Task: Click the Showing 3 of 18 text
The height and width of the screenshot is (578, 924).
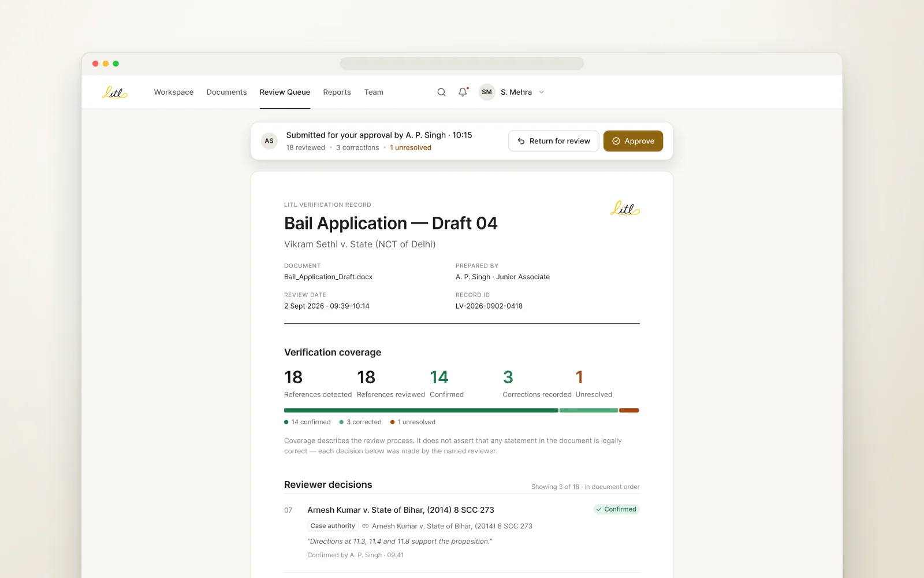Action: (x=586, y=487)
